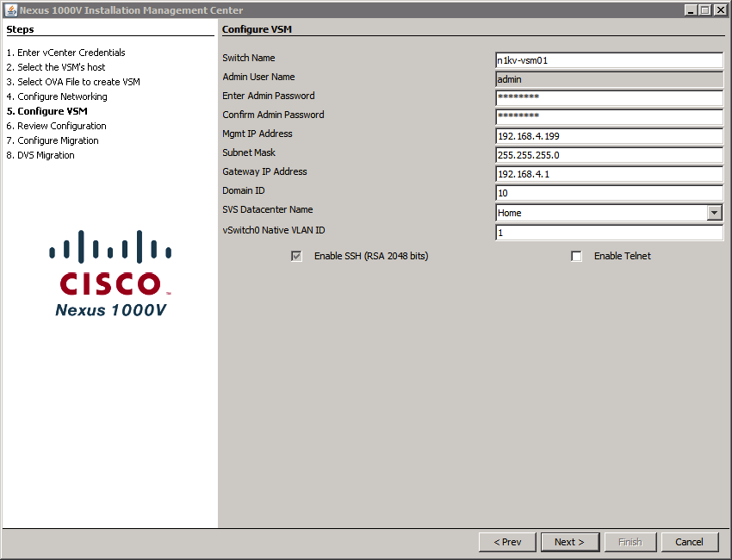
Task: Open the SVS Datacenter Name dropdown arrow
Action: coord(714,213)
